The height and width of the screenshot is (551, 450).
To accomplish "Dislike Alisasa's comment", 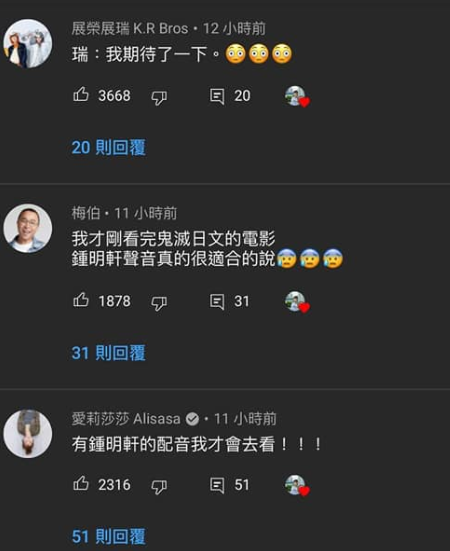I will (x=159, y=487).
